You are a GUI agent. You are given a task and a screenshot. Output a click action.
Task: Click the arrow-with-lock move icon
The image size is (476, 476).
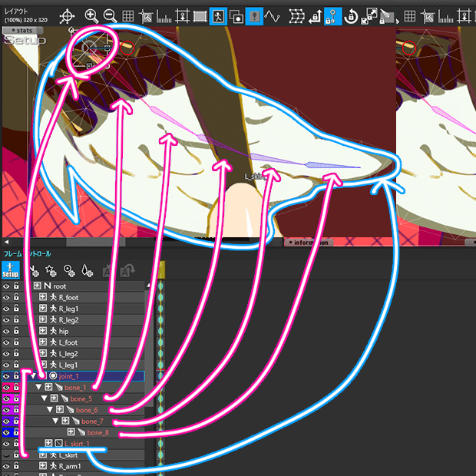click(x=315, y=16)
